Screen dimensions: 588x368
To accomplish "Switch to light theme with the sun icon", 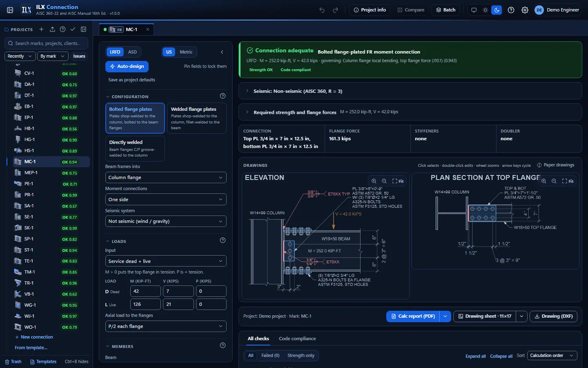I will point(486,10).
